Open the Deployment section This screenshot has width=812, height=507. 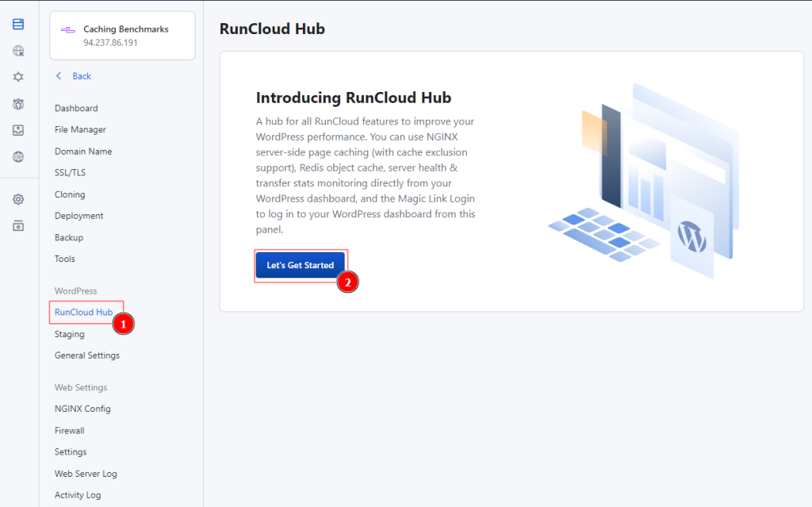pos(79,216)
